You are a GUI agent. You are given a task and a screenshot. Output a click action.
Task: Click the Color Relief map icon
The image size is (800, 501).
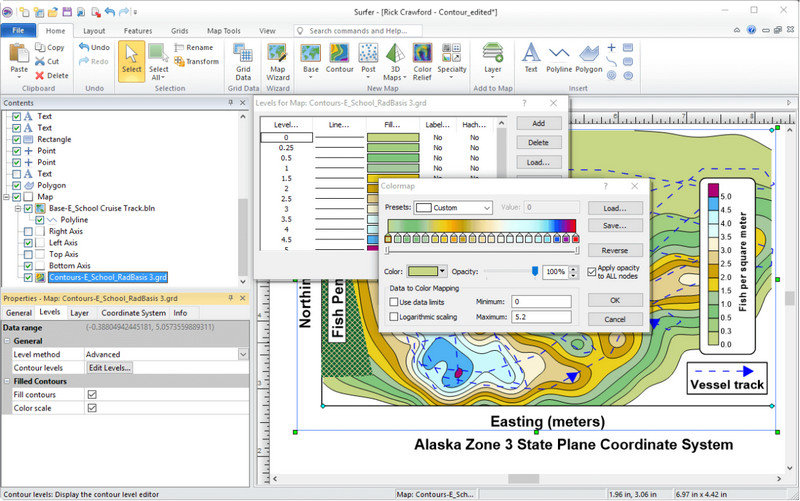[x=422, y=58]
